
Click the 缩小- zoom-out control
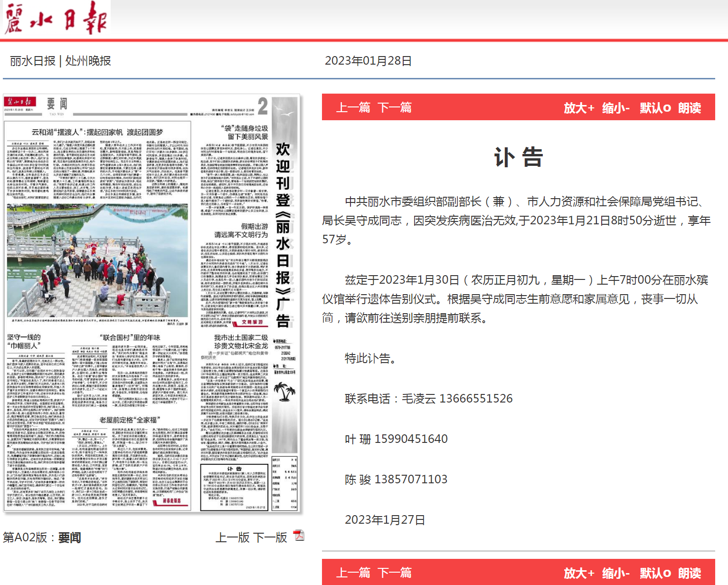tap(615, 107)
